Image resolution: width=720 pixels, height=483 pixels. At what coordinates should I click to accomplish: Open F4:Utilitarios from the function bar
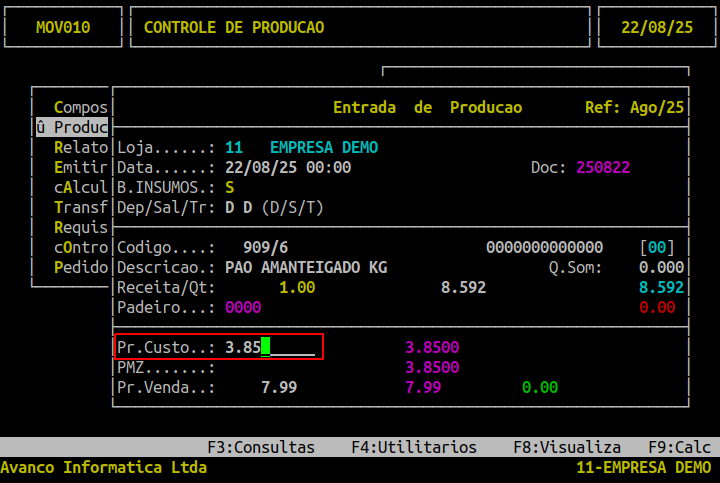(x=414, y=447)
